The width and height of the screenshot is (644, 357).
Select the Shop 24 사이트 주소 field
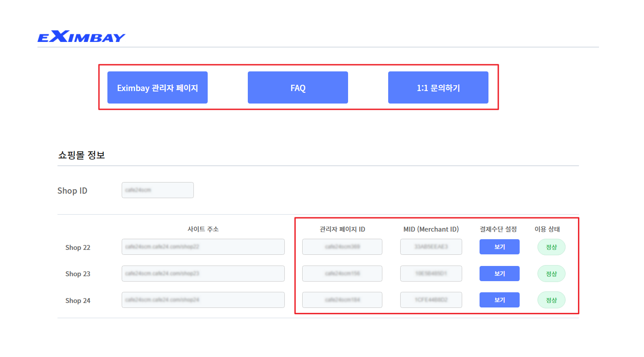coord(203,300)
